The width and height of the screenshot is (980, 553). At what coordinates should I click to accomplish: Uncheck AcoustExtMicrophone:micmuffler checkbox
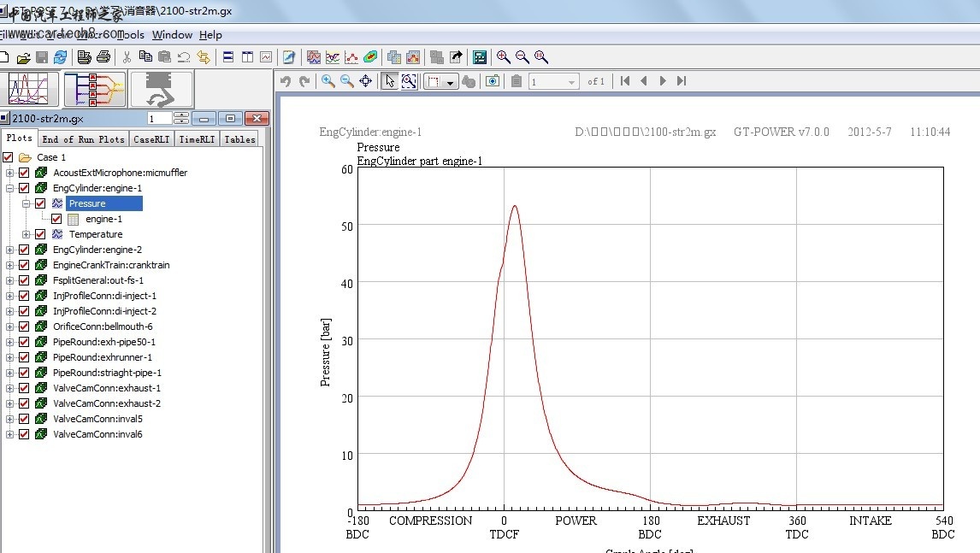point(25,173)
